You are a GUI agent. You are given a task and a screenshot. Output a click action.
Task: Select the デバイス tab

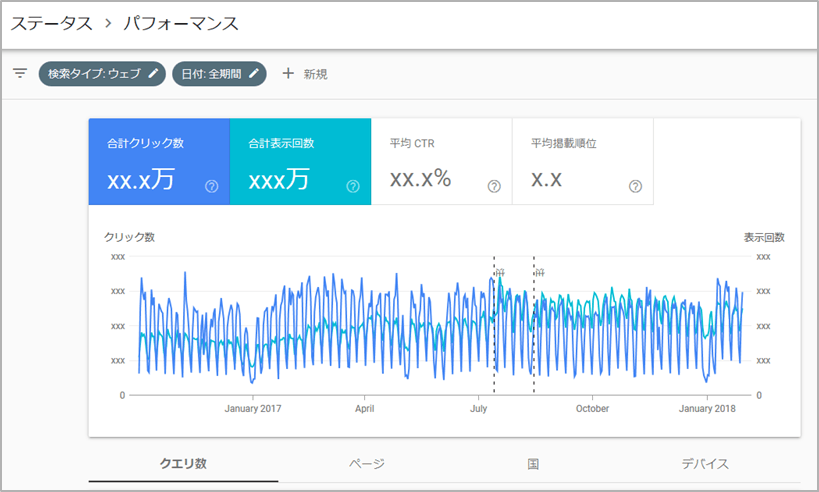pos(705,464)
